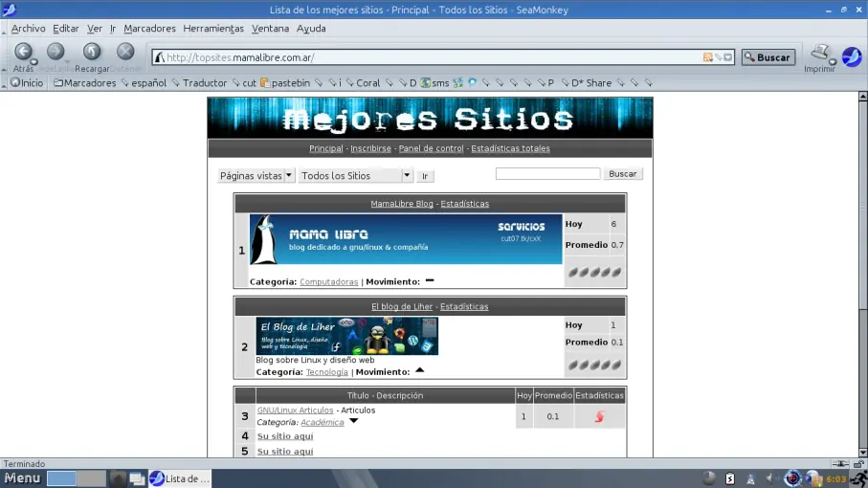
Task: Open the Ir menu
Action: [113, 29]
